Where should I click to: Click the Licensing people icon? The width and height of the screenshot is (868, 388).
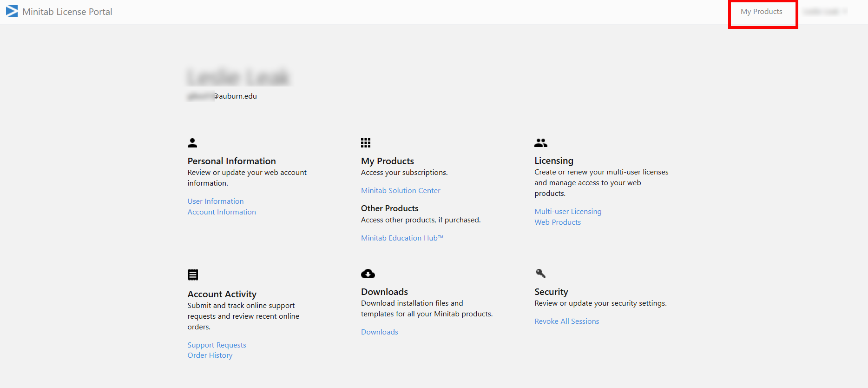(541, 142)
